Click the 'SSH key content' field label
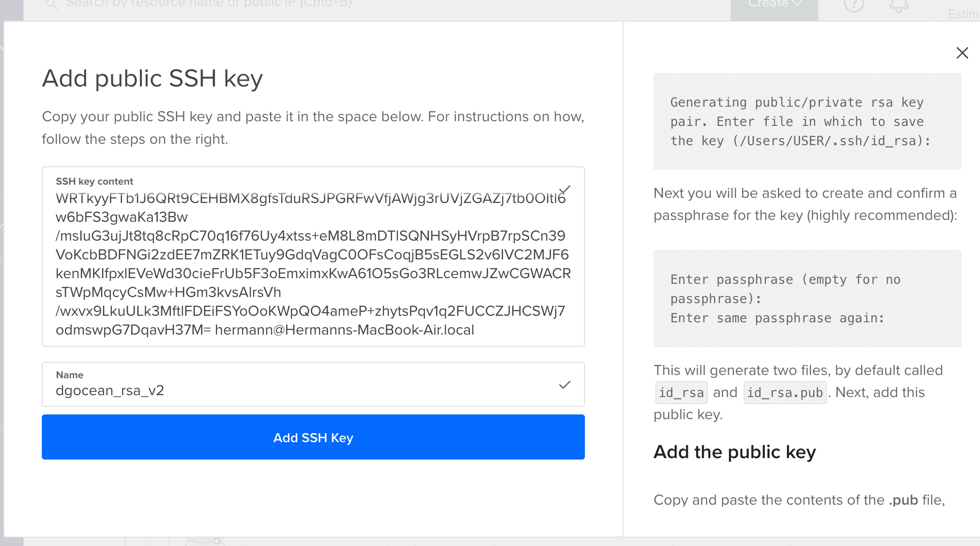 coord(94,181)
